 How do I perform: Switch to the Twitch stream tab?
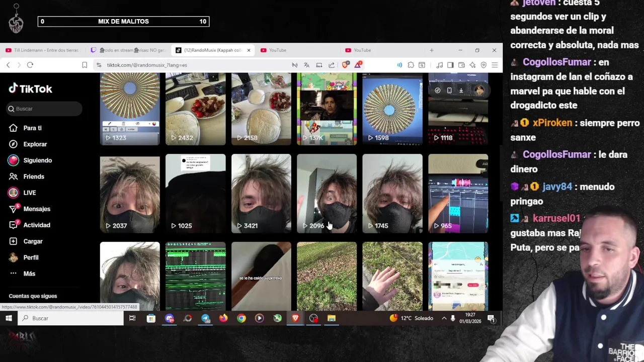pos(128,50)
